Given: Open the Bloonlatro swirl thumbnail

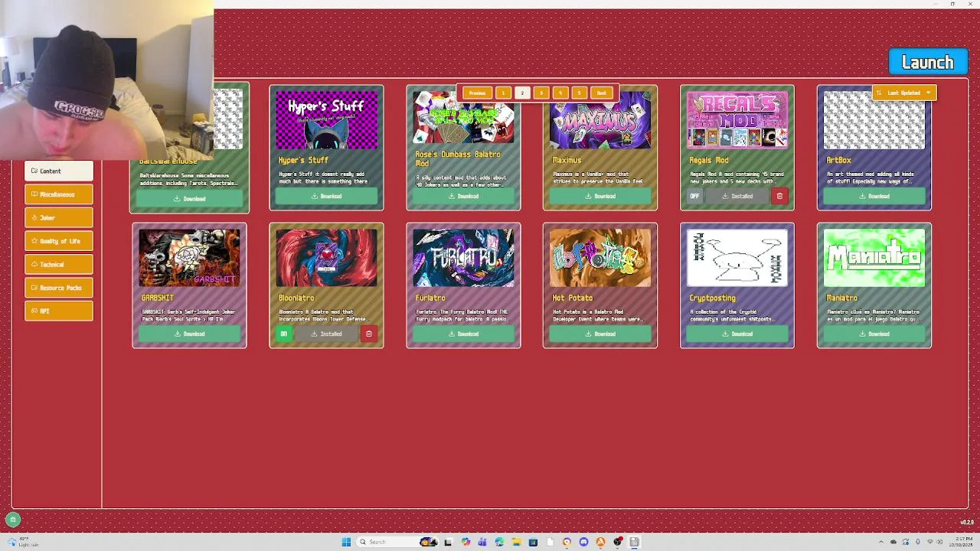Looking at the screenshot, I should coord(326,258).
